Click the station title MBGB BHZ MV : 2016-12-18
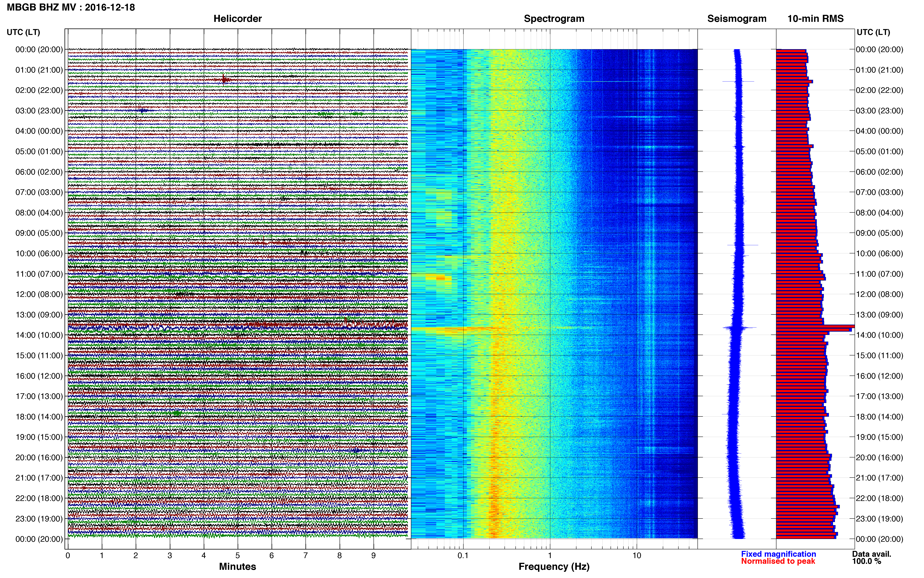This screenshot has width=924, height=578. point(71,7)
